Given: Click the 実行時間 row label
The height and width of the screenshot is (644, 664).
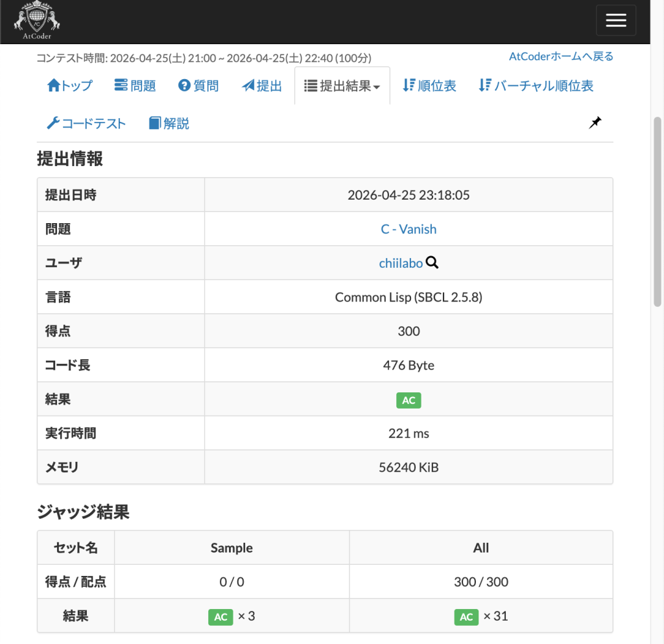Looking at the screenshot, I should [x=71, y=434].
